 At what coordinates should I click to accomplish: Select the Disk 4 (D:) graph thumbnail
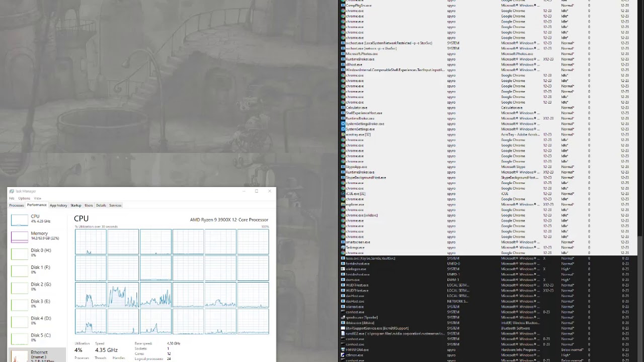20,322
